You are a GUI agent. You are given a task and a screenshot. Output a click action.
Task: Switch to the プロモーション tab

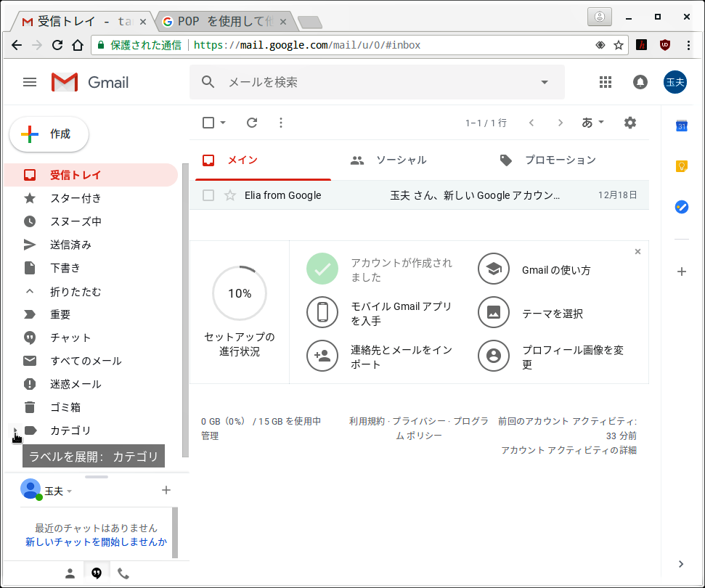(560, 160)
